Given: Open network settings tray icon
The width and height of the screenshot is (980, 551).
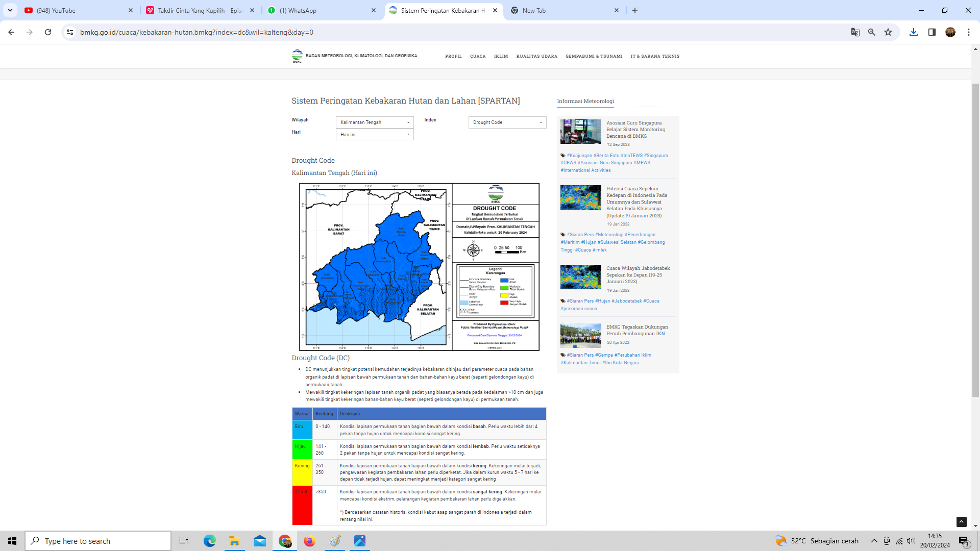Looking at the screenshot, I should 899,541.
